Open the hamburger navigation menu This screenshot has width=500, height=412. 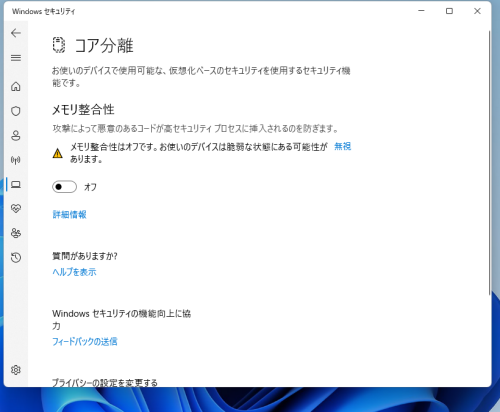16,58
